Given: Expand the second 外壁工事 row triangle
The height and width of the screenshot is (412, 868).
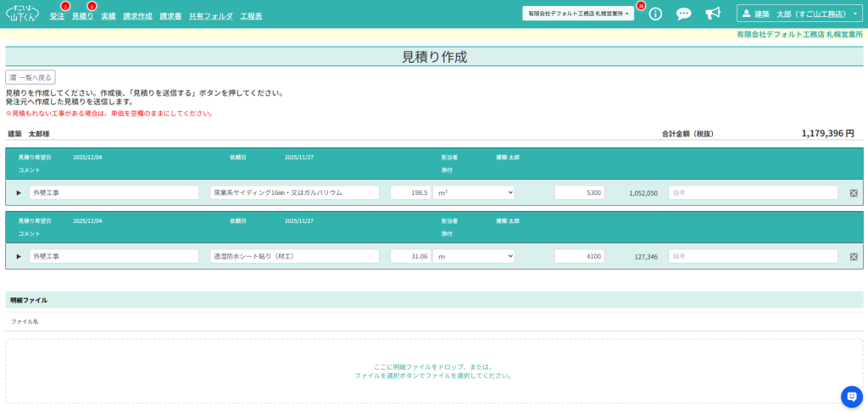Looking at the screenshot, I should pos(19,256).
